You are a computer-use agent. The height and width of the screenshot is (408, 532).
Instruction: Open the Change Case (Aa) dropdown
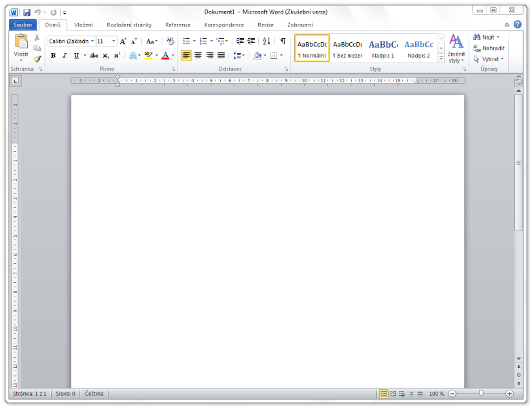(152, 41)
